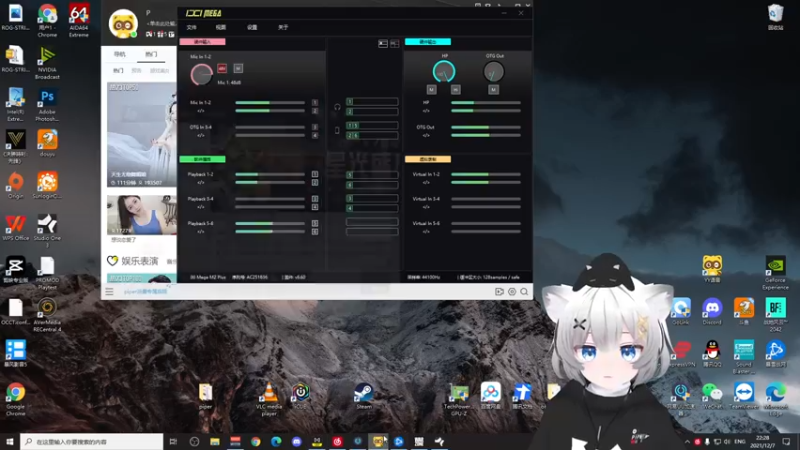This screenshot has height=450, width=800.
Task: Open the top video thumbnail in YY window
Action: (x=142, y=134)
